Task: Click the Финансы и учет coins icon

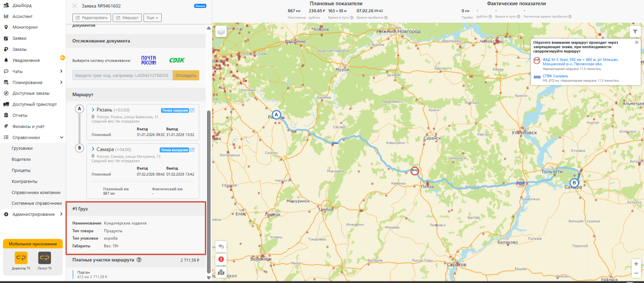Action: (x=6, y=126)
